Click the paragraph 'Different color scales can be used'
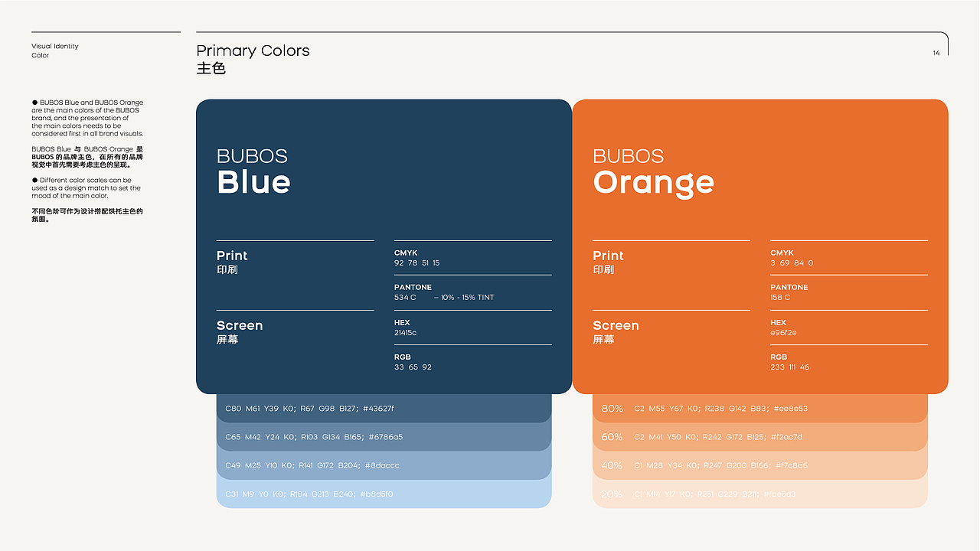980x551 pixels. tap(87, 187)
